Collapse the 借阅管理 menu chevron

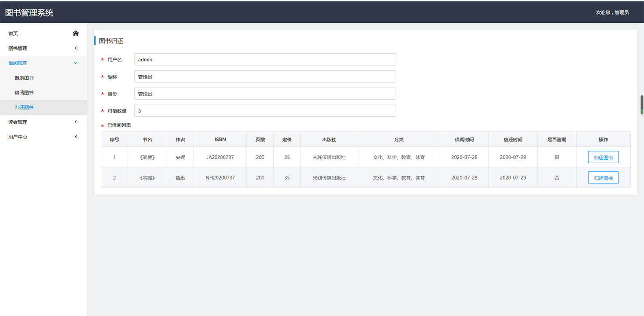pyautogui.click(x=76, y=63)
